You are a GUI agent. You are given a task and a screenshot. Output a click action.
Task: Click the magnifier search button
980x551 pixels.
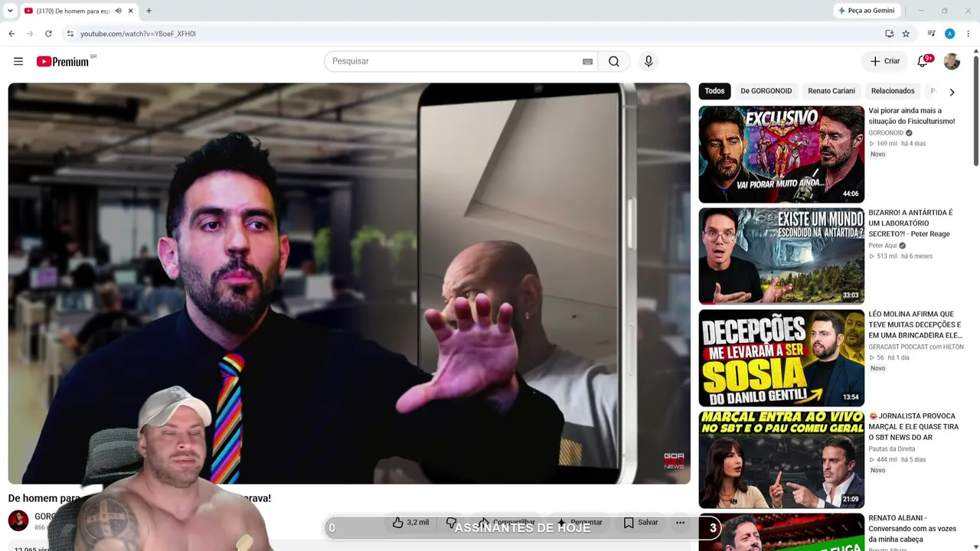tap(614, 61)
